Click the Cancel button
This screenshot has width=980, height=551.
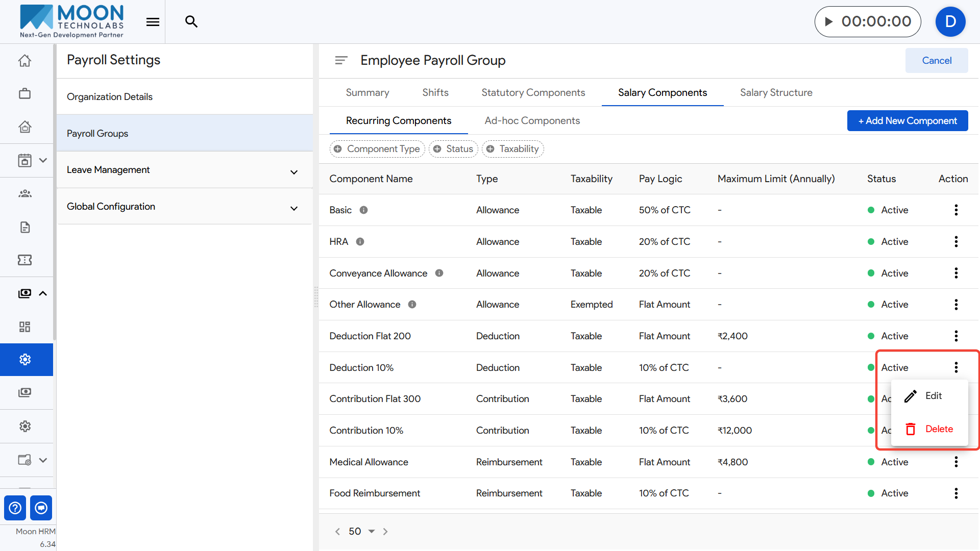(x=936, y=61)
